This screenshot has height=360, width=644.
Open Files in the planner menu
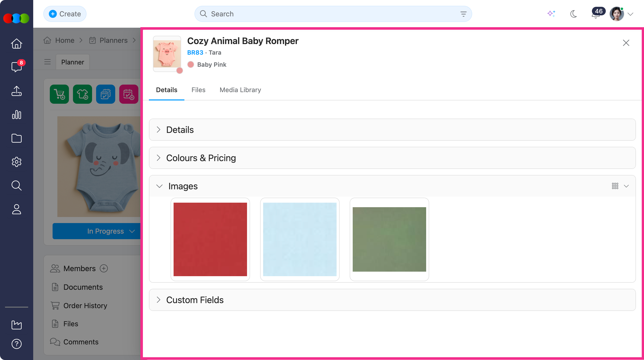click(x=71, y=324)
